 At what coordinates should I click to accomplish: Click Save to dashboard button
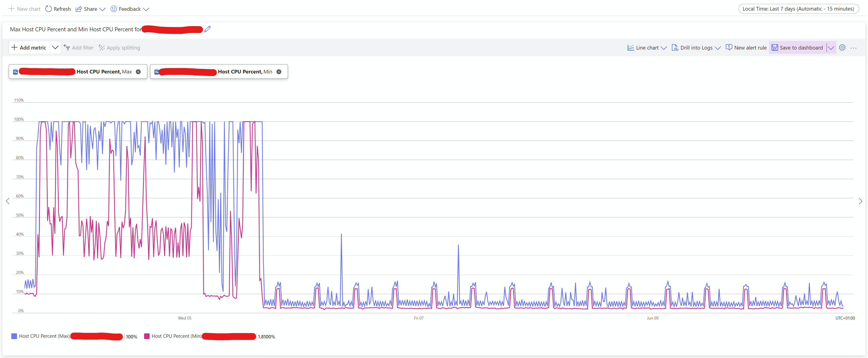797,47
